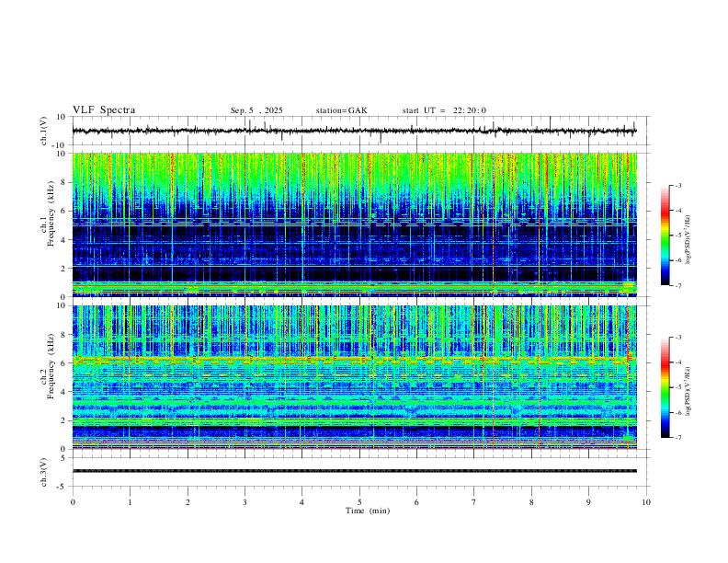Select the date text "Sep. 5 , 2025"

click(256, 110)
